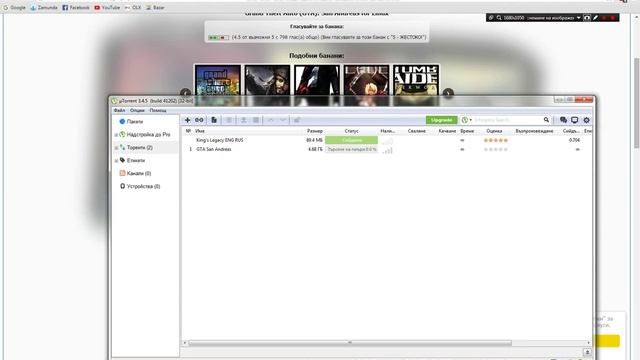Open uTorrent preferences gear icon

[x=587, y=120]
